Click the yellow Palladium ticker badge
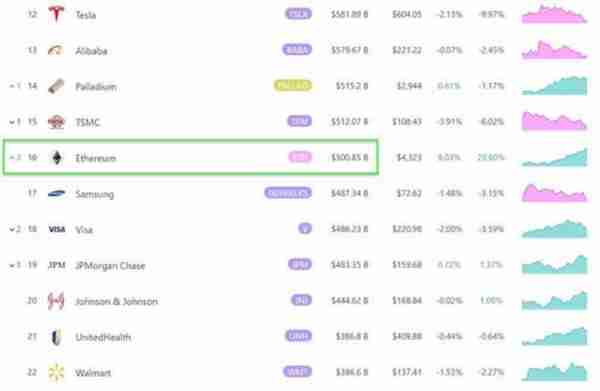Viewport: 600px width, 391px height. pyautogui.click(x=293, y=85)
